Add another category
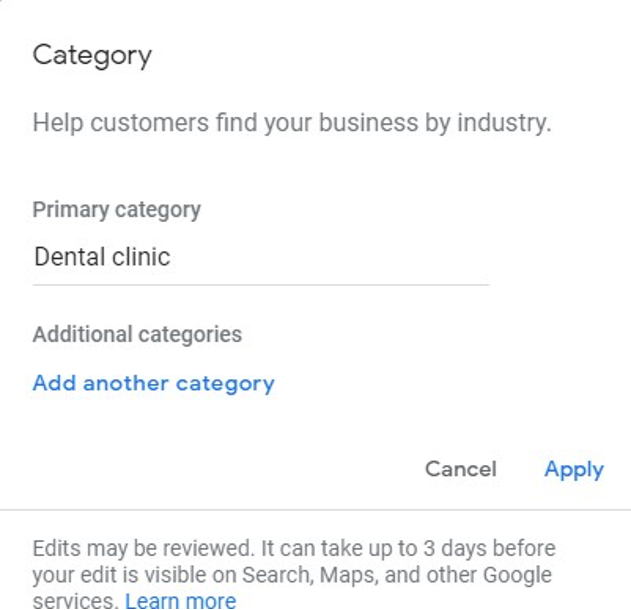 tap(153, 383)
